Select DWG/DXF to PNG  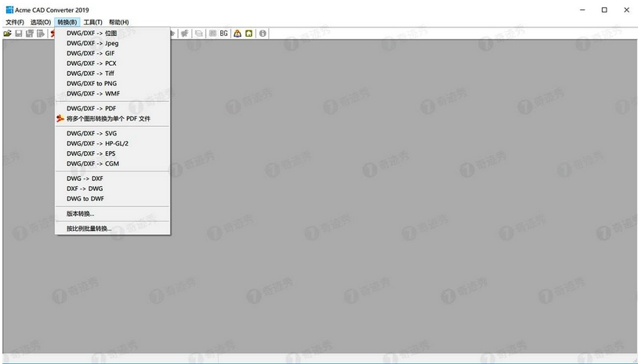coord(112,83)
